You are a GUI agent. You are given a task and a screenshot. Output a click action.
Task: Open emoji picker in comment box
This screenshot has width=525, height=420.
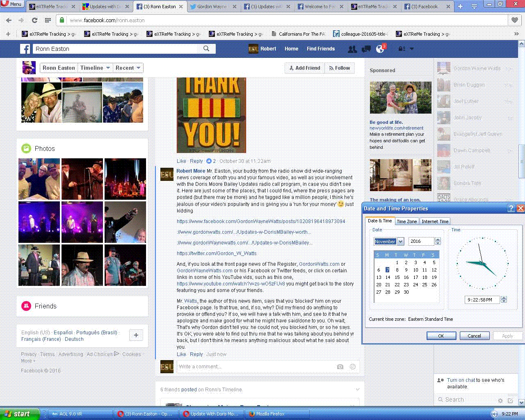pyautogui.click(x=352, y=367)
